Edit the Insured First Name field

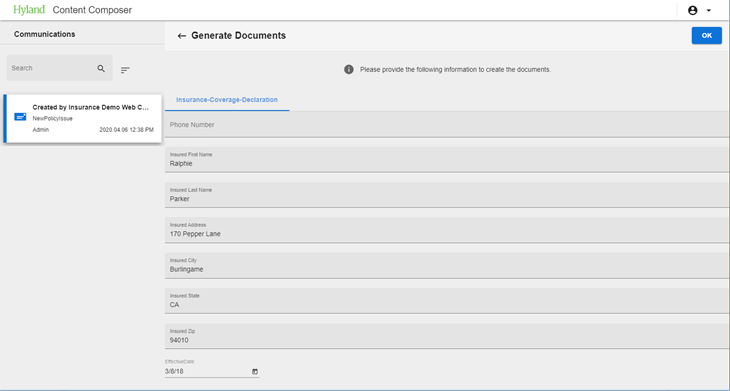pos(447,160)
